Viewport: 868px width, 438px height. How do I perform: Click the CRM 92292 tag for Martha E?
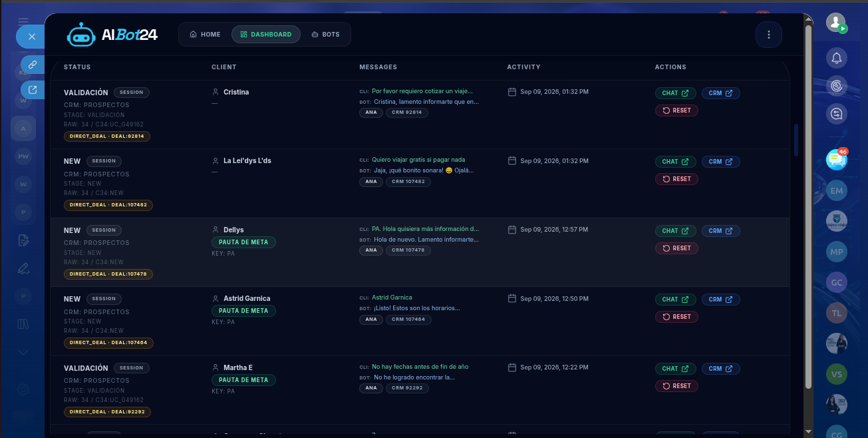point(407,388)
